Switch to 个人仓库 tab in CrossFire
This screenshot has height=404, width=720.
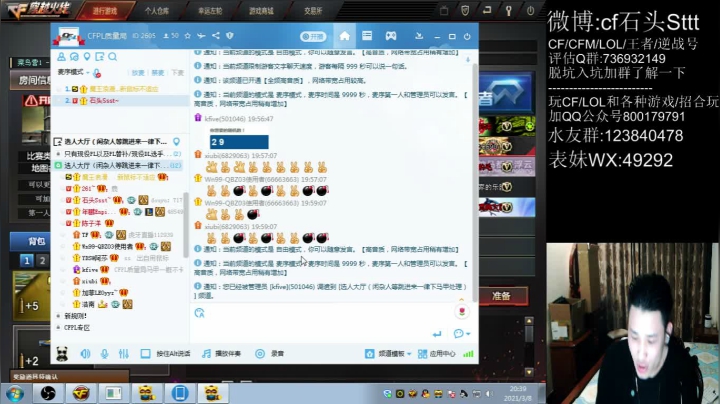157,11
